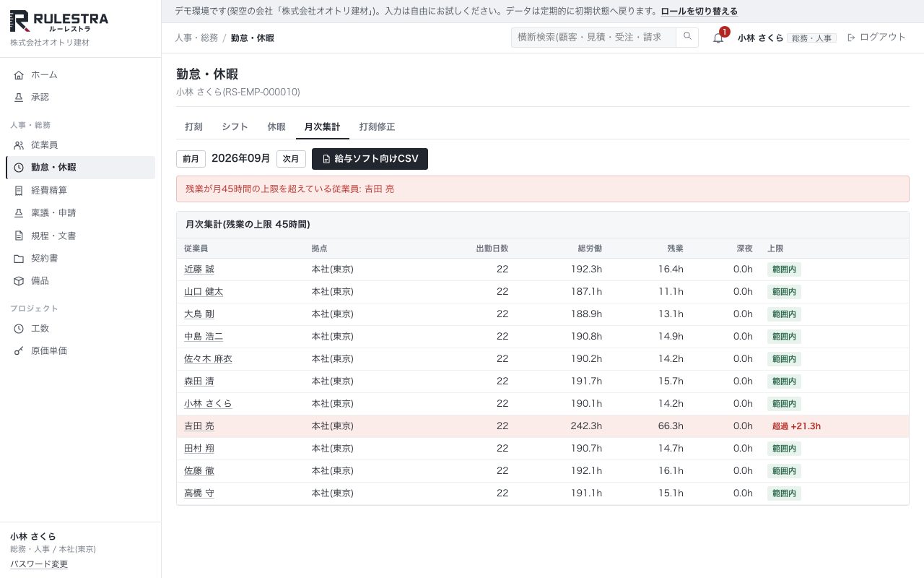The image size is (924, 578).
Task: Open employee 佐々木 麻衣
Action: [208, 359]
